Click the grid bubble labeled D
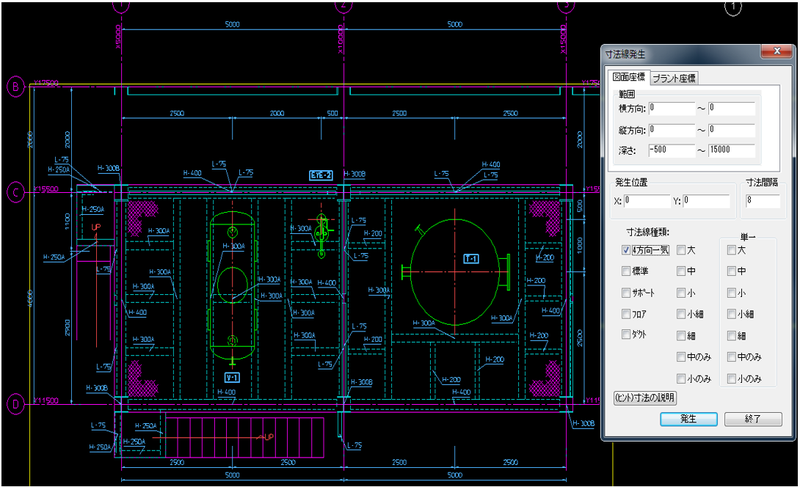Viewport: 800px width, 487px height. coord(15,404)
